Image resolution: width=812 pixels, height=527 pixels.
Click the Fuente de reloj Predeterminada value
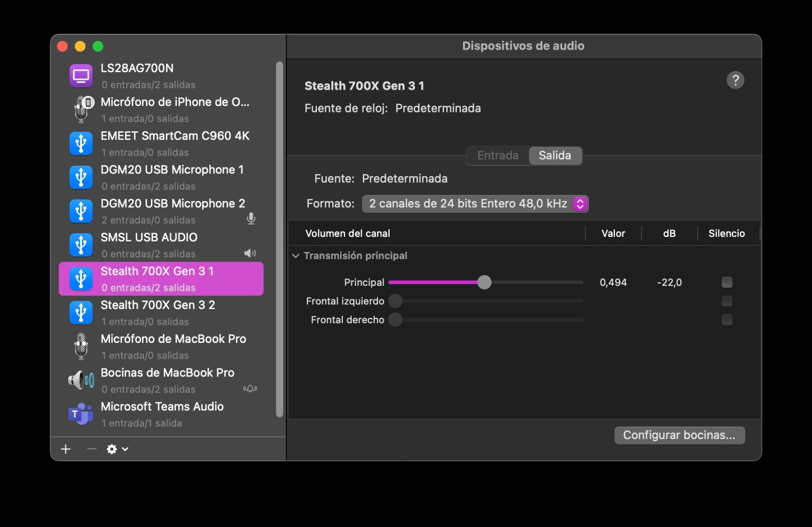(438, 108)
